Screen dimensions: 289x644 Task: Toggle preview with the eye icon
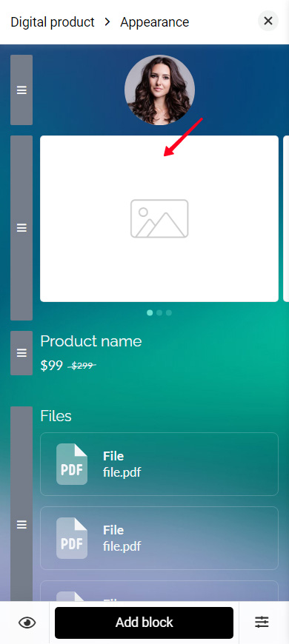27,623
